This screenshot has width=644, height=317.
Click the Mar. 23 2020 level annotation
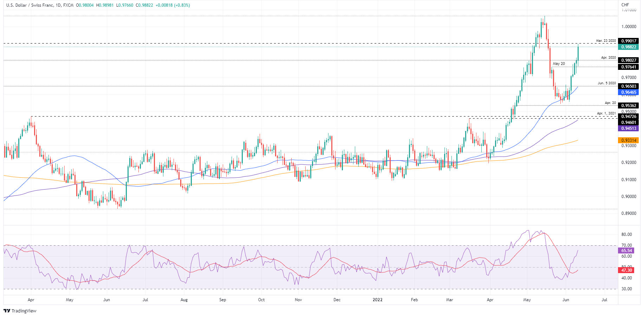pyautogui.click(x=606, y=41)
